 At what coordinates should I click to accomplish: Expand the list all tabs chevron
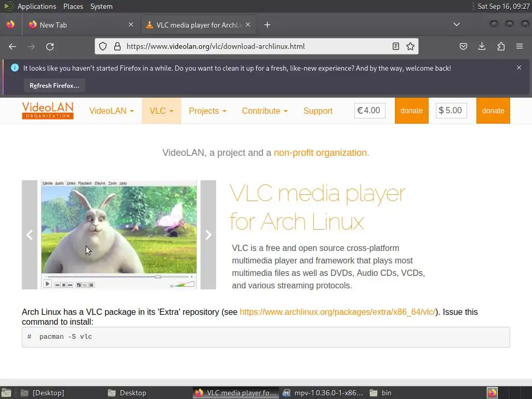457,24
